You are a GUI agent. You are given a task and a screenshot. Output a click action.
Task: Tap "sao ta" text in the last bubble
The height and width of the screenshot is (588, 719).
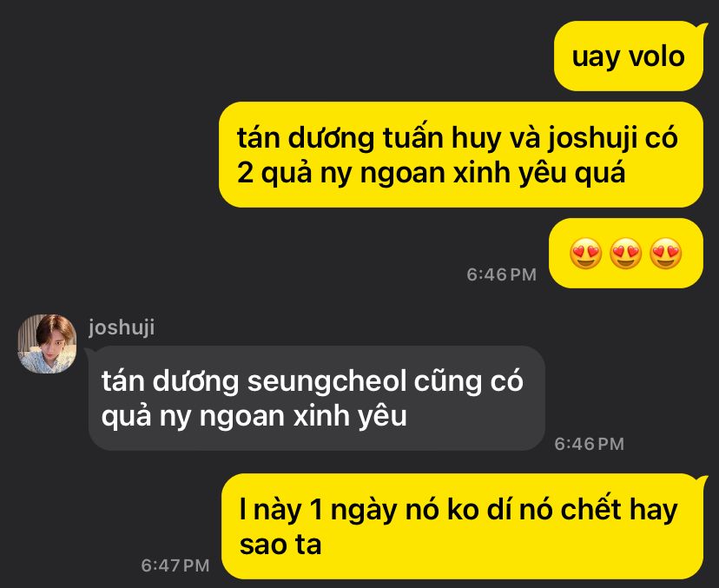point(280,545)
